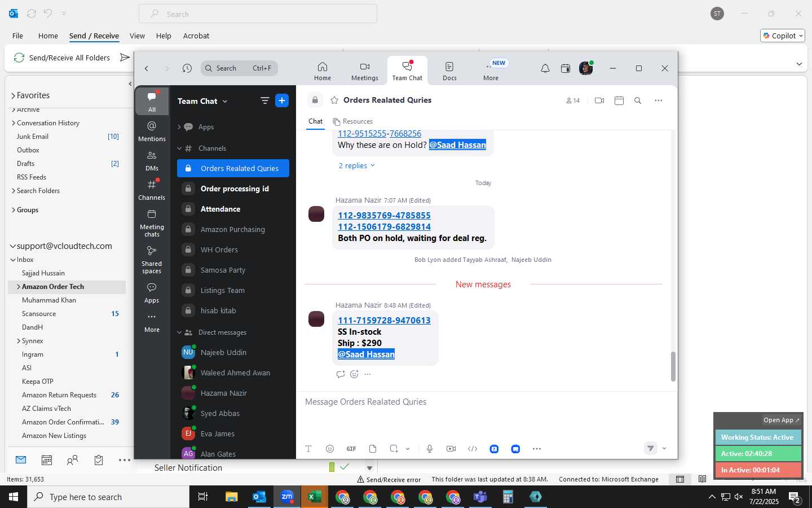Screen dimensions: 812x508
Task: Open Apps in Zoom sidebar
Action: (x=152, y=292)
